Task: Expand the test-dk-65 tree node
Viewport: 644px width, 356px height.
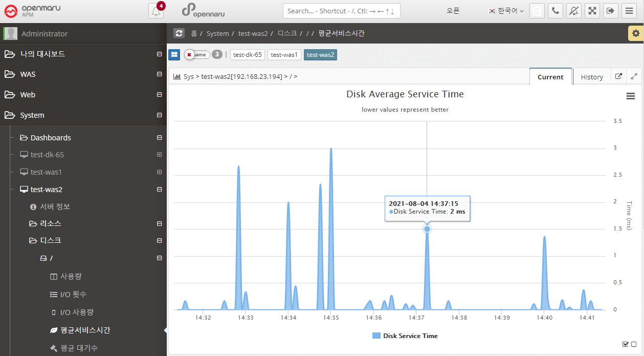Action: [x=159, y=155]
